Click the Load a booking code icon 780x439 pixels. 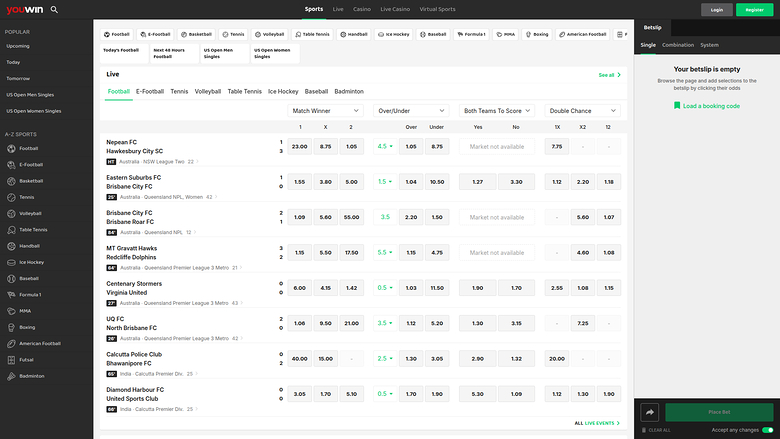(x=677, y=105)
